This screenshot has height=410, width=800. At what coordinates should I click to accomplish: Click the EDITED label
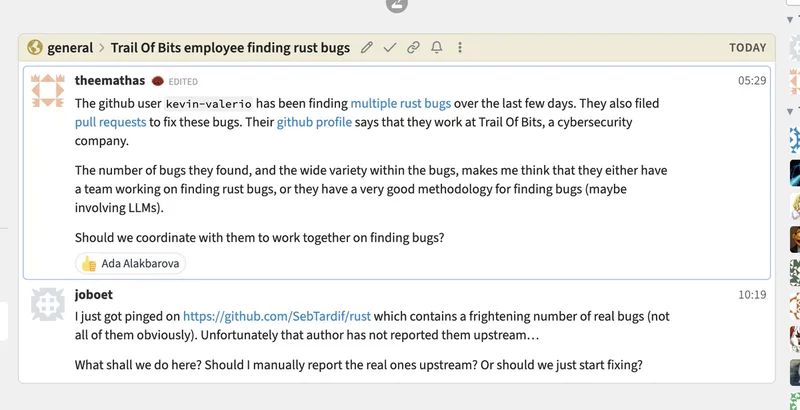point(183,82)
